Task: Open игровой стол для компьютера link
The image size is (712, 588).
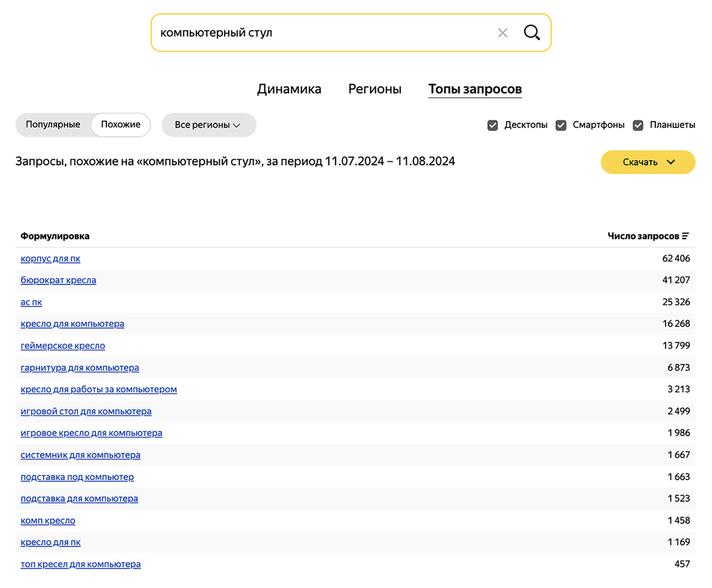Action: (x=86, y=411)
